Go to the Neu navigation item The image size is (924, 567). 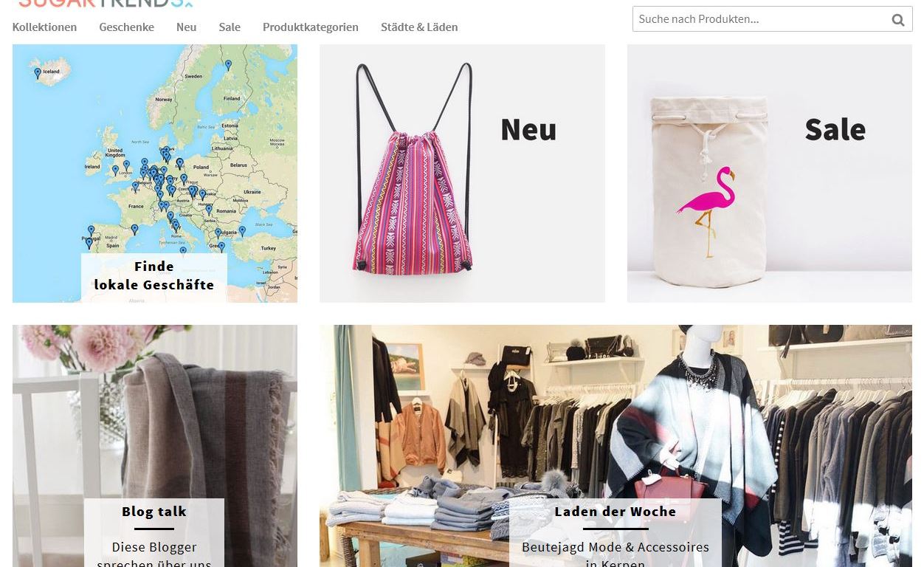click(x=186, y=27)
